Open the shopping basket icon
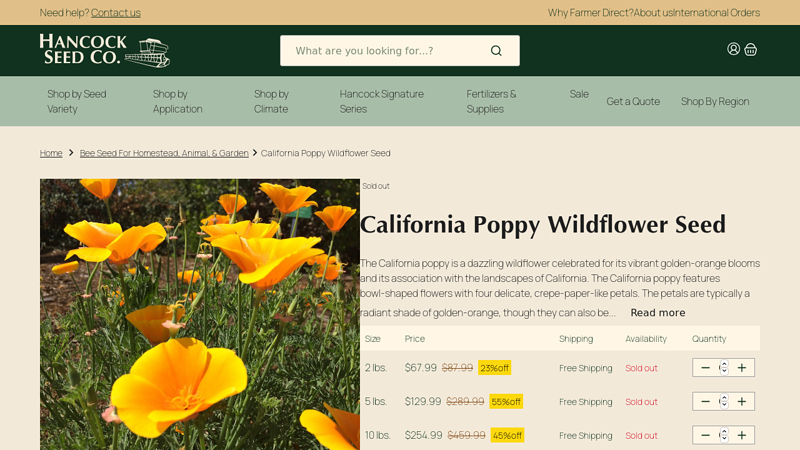The width and height of the screenshot is (800, 450). click(751, 49)
